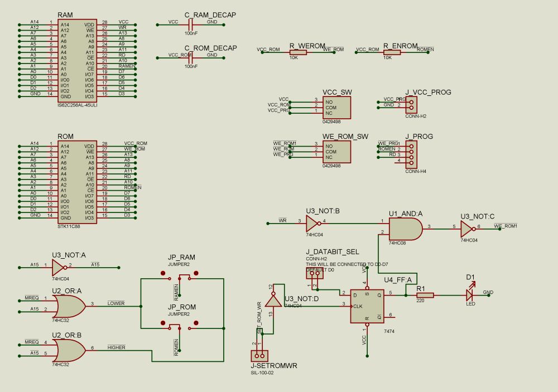The height and width of the screenshot is (392, 558).
Task: Select the J_PROG four-pin connector
Action: [x=412, y=153]
